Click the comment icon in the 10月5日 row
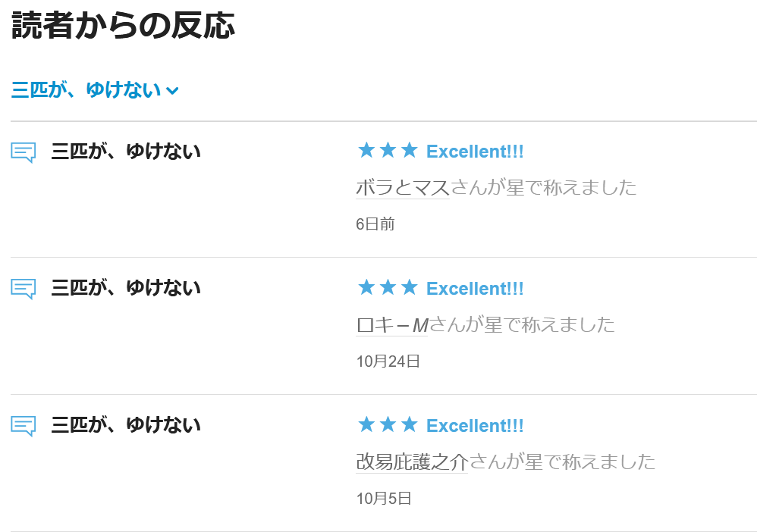757x532 pixels. (24, 426)
